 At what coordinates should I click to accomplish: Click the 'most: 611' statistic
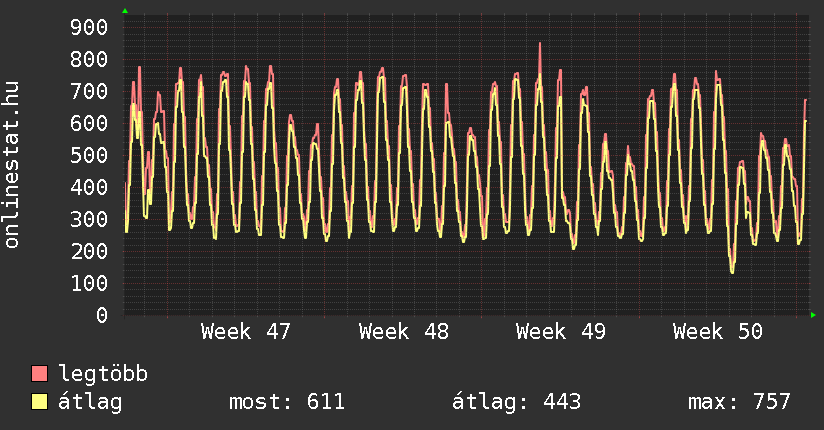pos(287,402)
